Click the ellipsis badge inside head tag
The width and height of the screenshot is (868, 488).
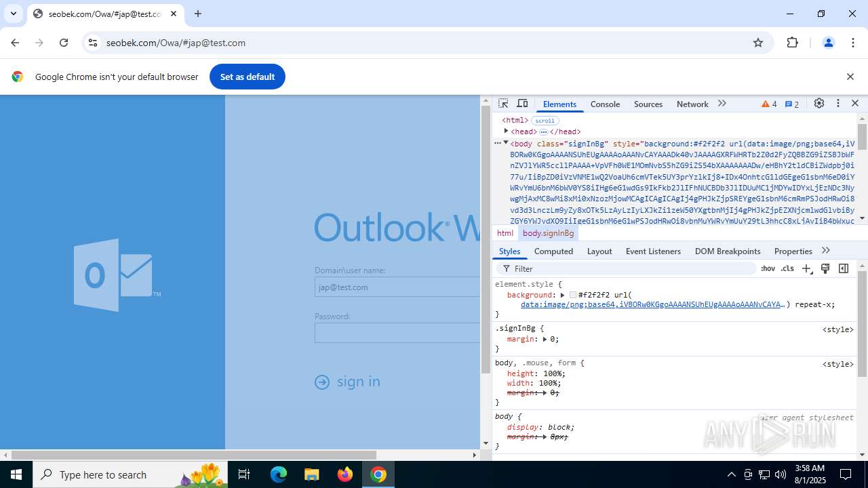coord(543,131)
